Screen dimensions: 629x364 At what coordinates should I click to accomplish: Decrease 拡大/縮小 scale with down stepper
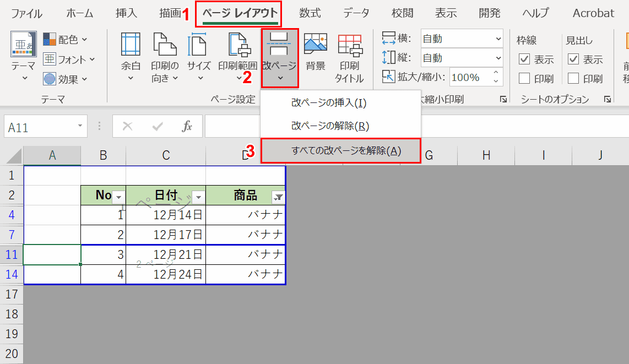(x=496, y=82)
